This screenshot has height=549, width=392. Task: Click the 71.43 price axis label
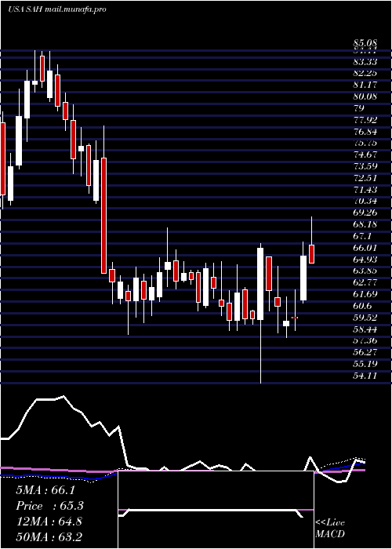pyautogui.click(x=365, y=190)
